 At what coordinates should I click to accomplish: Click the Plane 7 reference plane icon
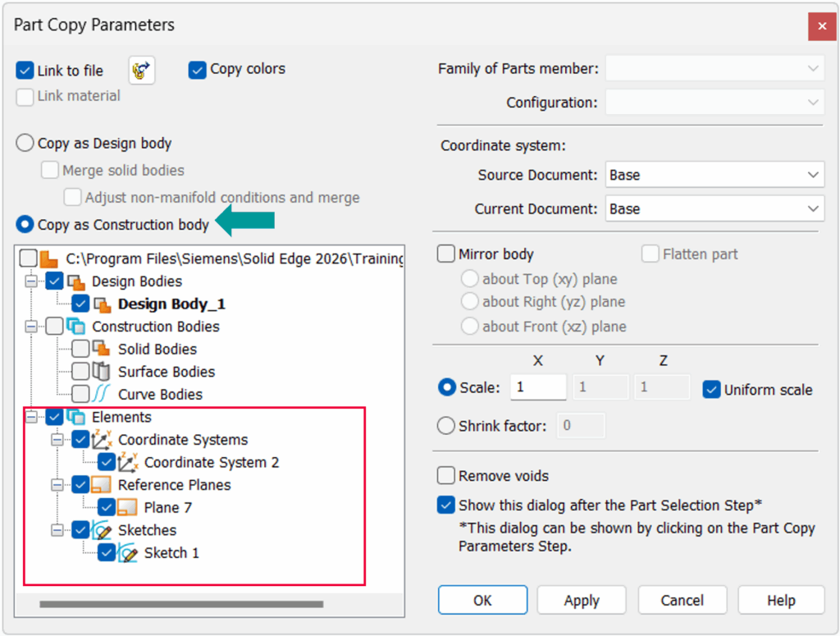(x=128, y=508)
